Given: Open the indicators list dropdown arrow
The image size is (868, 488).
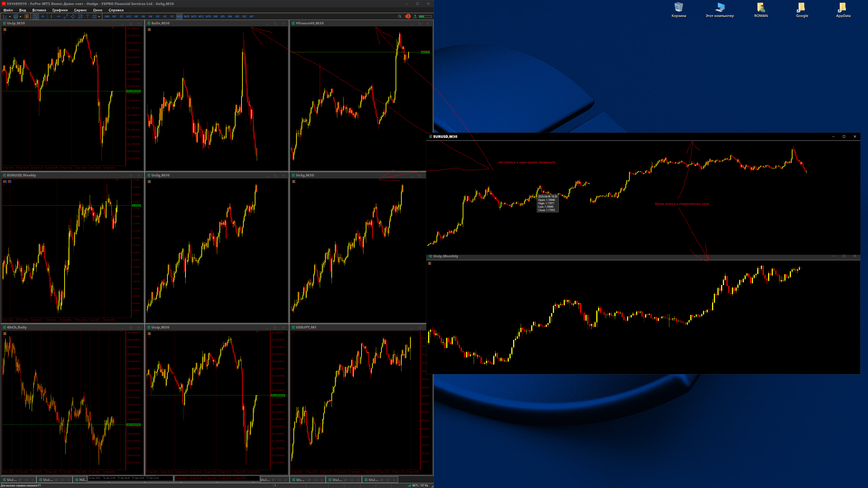Looking at the screenshot, I should pos(21,16).
